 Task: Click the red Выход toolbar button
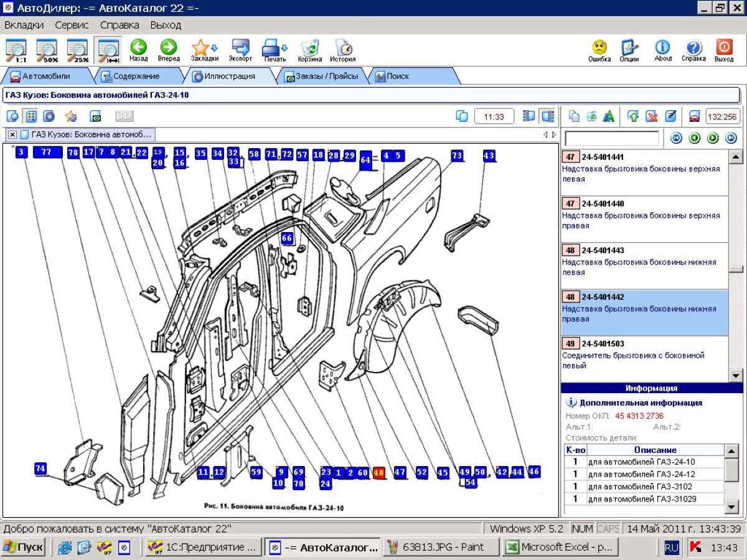(724, 50)
